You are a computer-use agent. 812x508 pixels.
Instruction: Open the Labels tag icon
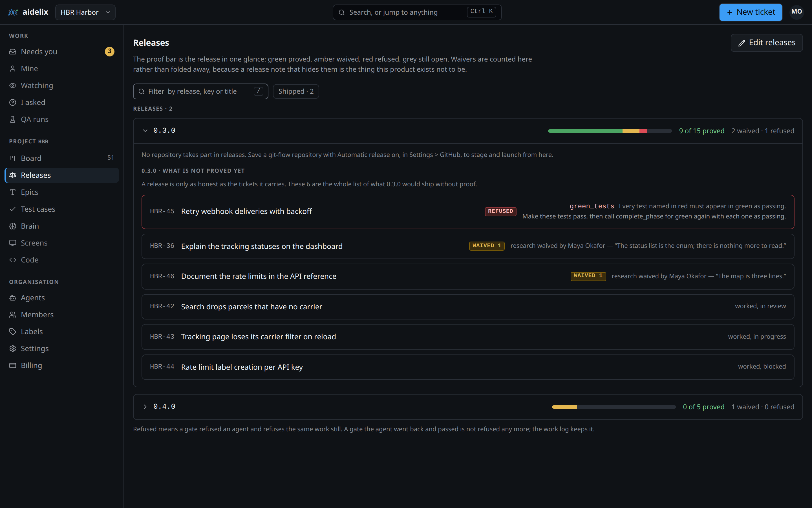(13, 332)
